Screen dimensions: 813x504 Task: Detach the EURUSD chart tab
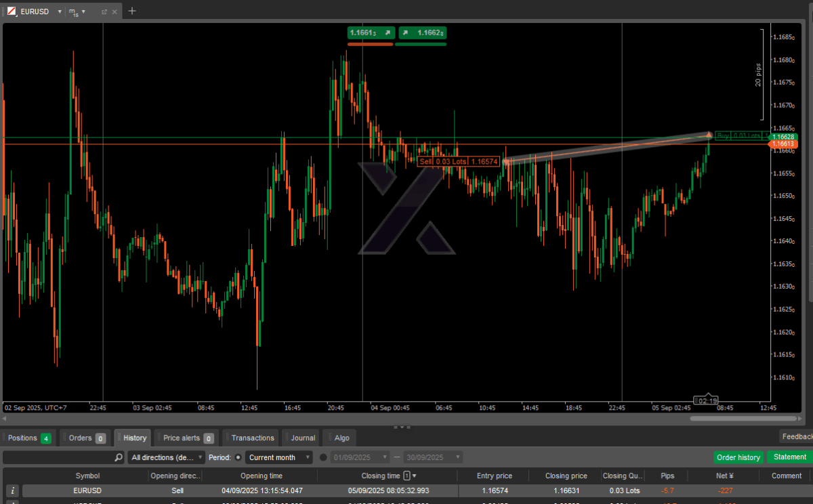(104, 12)
